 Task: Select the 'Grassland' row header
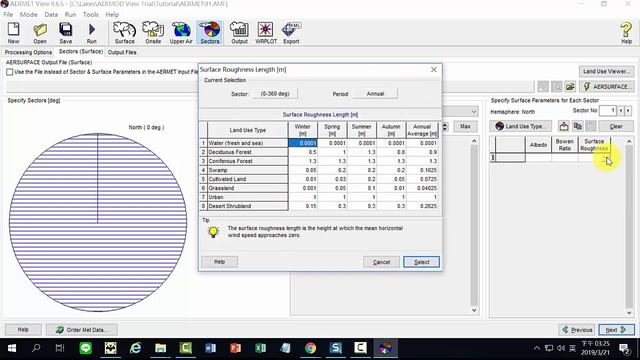click(247, 188)
